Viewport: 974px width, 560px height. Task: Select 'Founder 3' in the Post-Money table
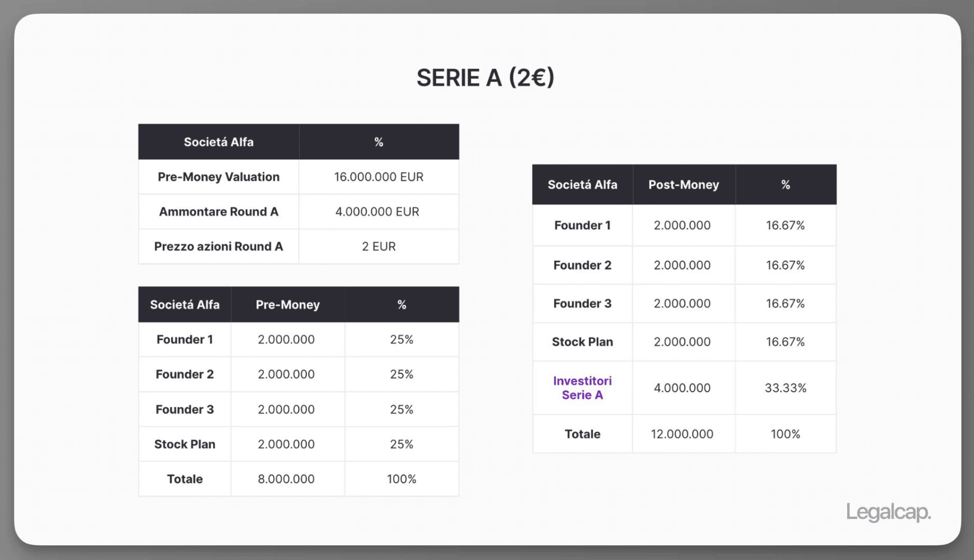(582, 304)
